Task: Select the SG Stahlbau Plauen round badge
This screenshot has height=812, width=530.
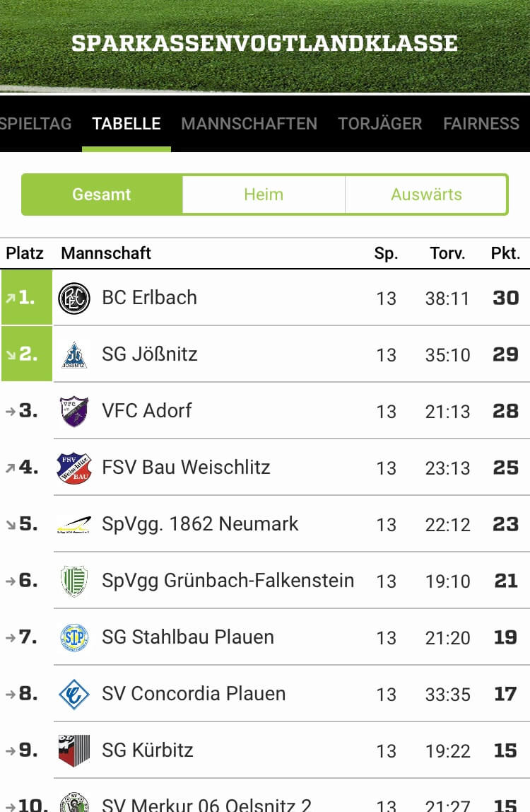Action: [74, 637]
